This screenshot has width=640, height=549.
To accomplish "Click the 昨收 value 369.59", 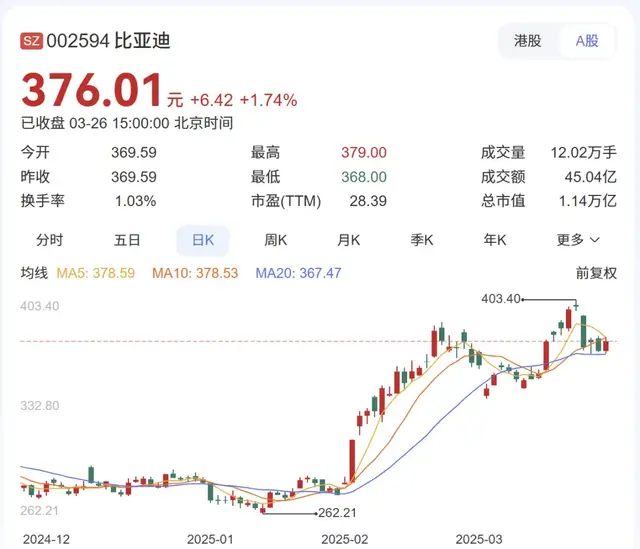I will (134, 177).
